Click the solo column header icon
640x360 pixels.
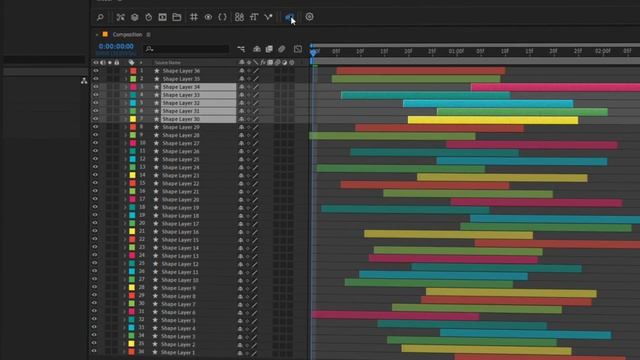[x=110, y=62]
